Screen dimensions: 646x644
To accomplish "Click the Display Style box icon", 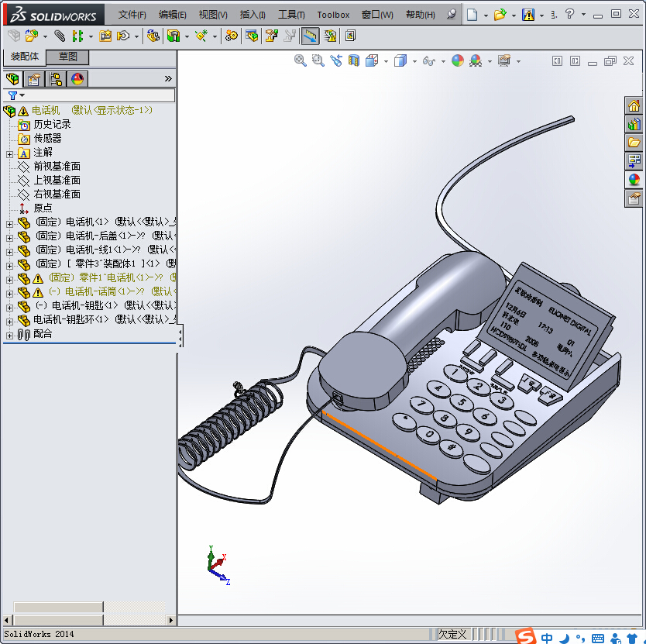I will [x=400, y=61].
